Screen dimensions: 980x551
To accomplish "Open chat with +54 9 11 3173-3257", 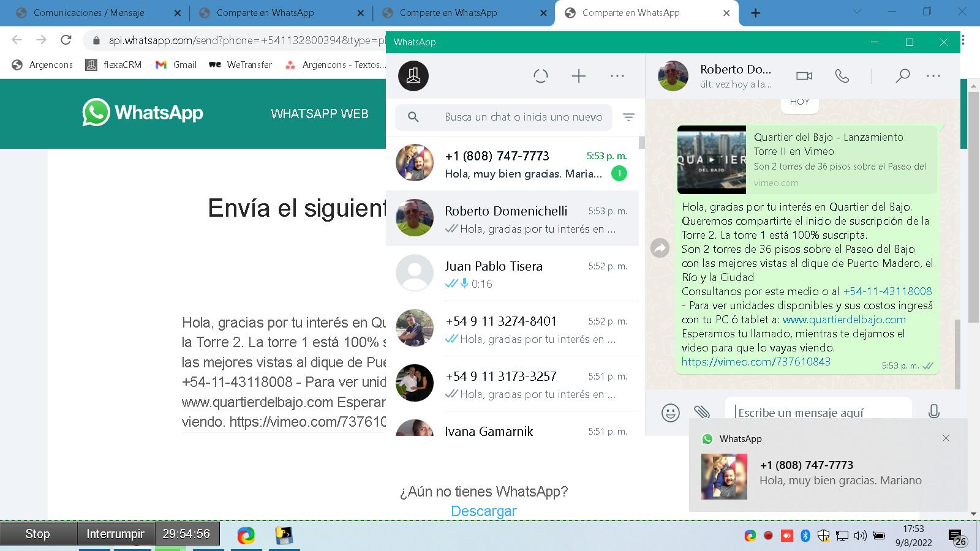I will (512, 384).
